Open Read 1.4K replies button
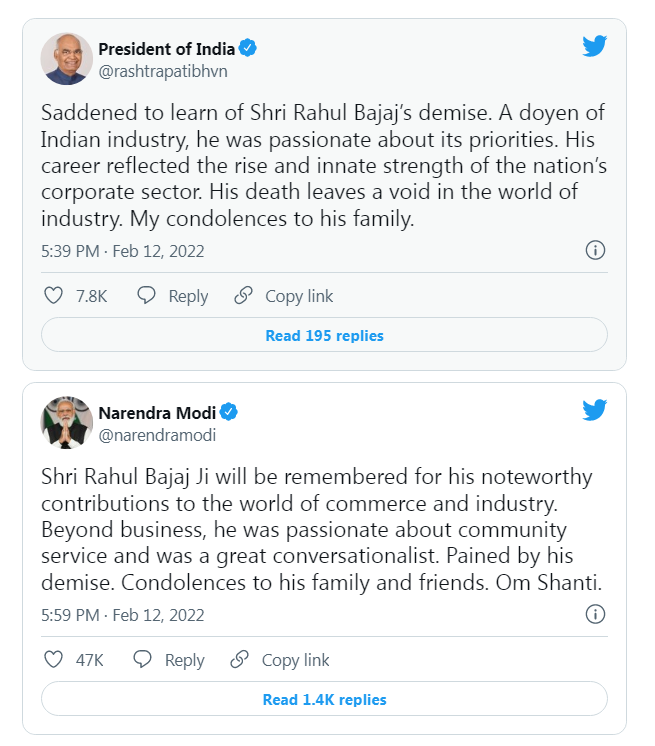Image resolution: width=655 pixels, height=746 pixels. [324, 700]
